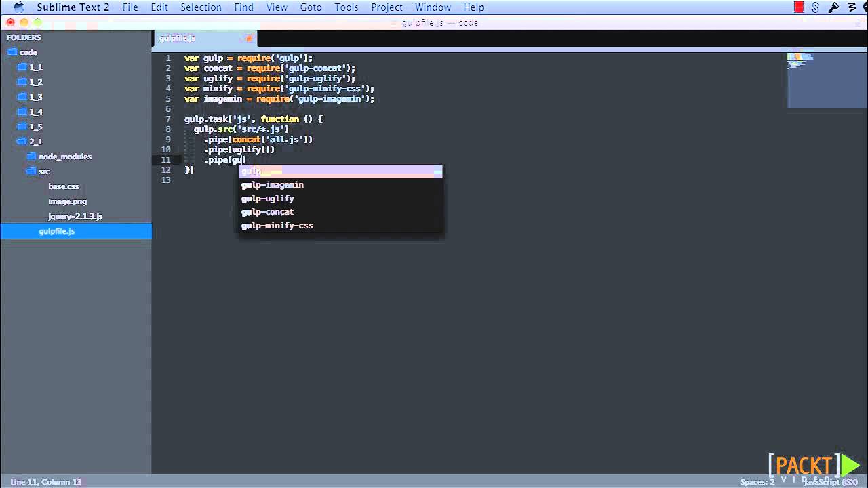The height and width of the screenshot is (488, 868).
Task: Collapse the 2_1 folder
Action: [22, 142]
